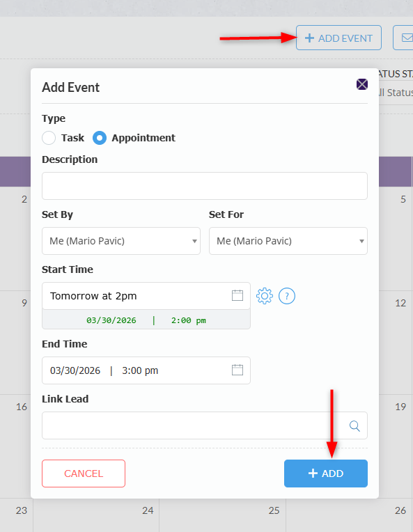413x532 pixels.
Task: Click the blue ADD button
Action: pyautogui.click(x=326, y=474)
